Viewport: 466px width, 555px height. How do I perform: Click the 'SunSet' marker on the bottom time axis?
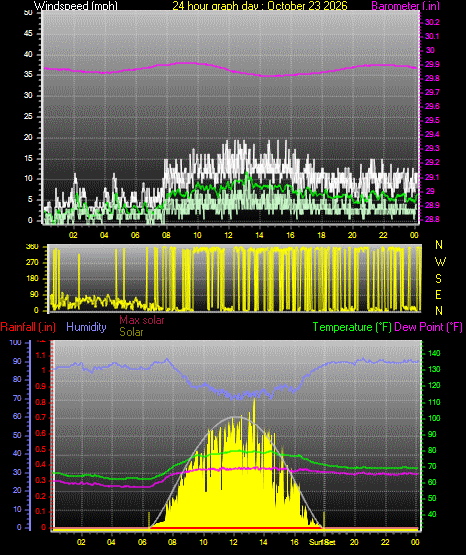pyautogui.click(x=322, y=542)
